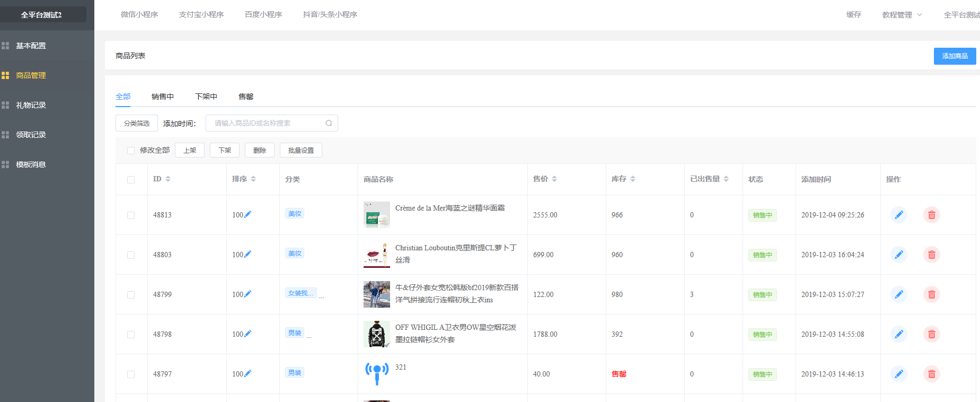Click the 美妆 tag for product 48813
This screenshot has width=980, height=402.
(x=295, y=214)
